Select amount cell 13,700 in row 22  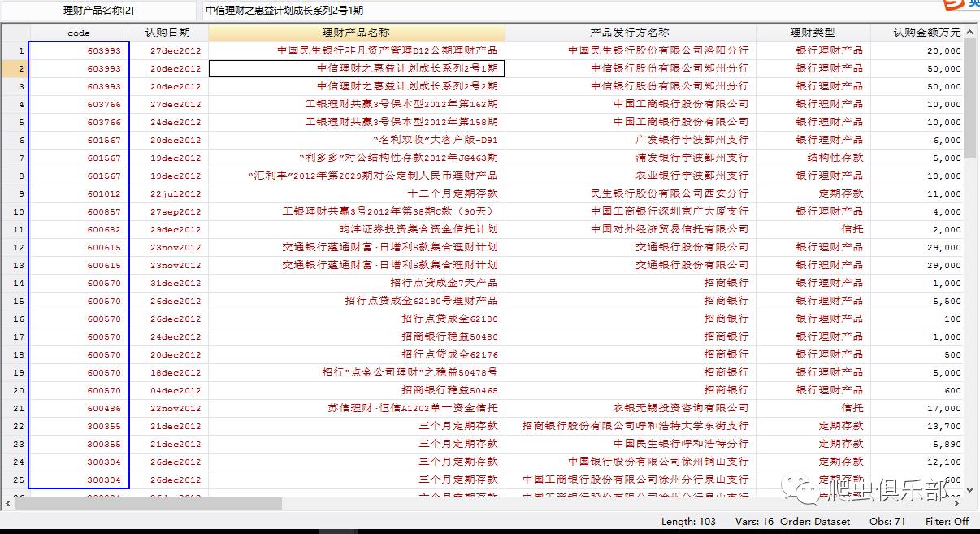pyautogui.click(x=917, y=426)
